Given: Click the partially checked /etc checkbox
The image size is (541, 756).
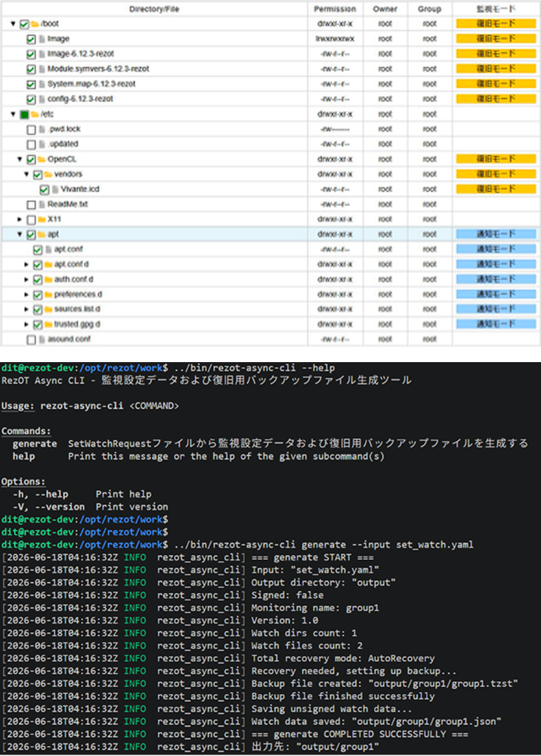Looking at the screenshot, I should tap(24, 114).
